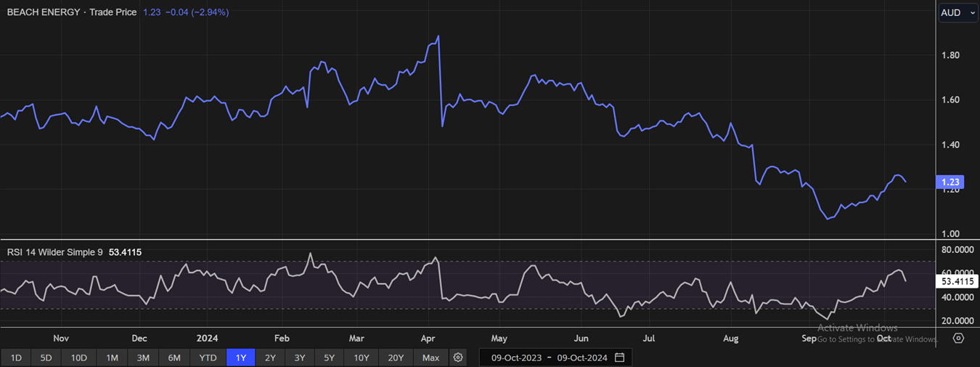Select the 2Y time range
The height and width of the screenshot is (367, 980).
point(270,358)
